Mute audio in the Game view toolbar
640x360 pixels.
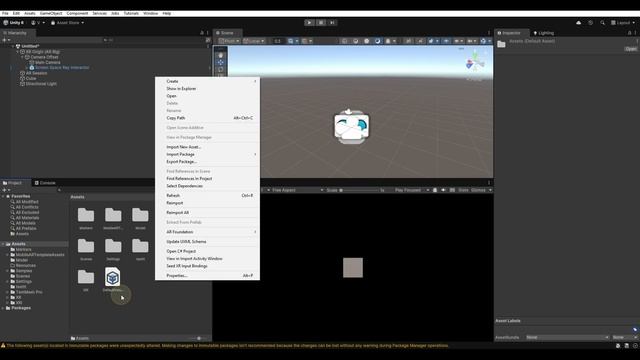click(443, 190)
